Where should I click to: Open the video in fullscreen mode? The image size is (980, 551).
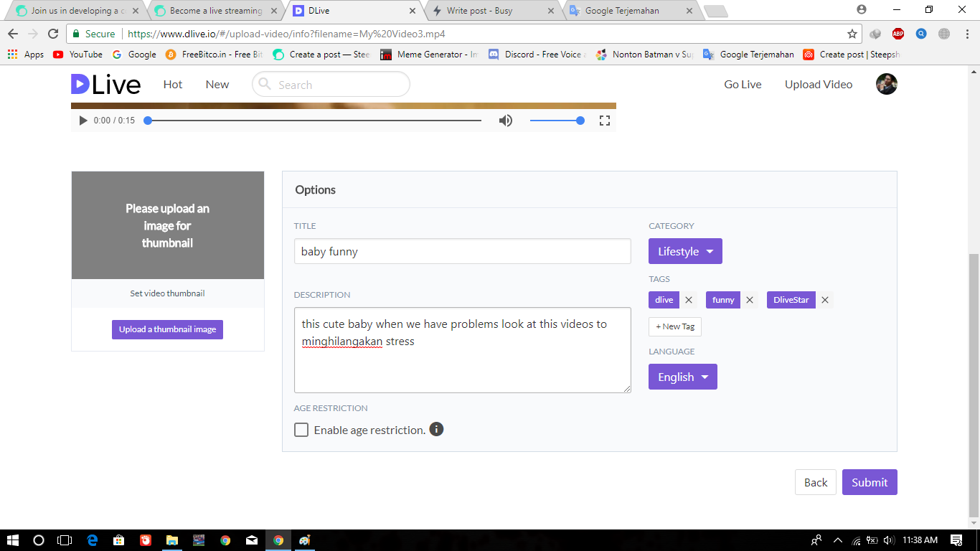click(x=605, y=121)
